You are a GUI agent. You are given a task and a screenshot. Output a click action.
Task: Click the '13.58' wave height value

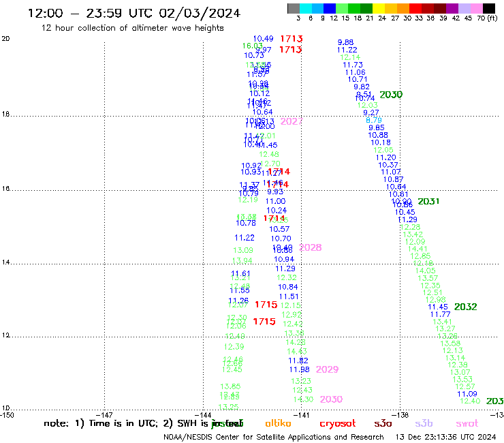click(450, 343)
